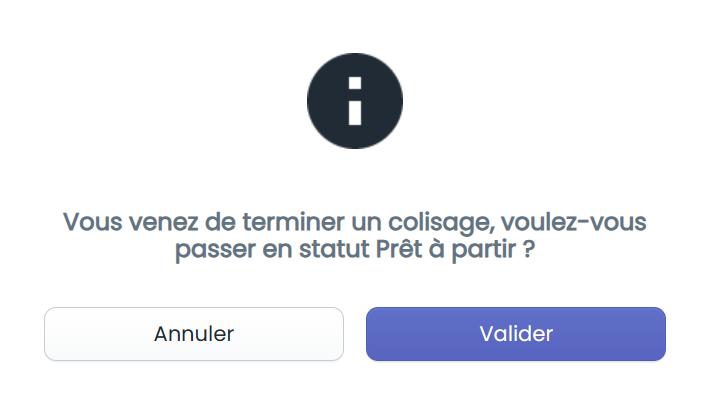Accept the prompt with Valider

click(516, 334)
